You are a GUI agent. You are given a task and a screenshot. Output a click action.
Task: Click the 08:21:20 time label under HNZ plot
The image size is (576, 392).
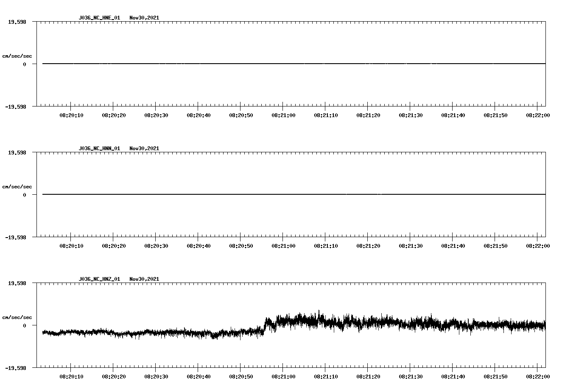point(368,377)
